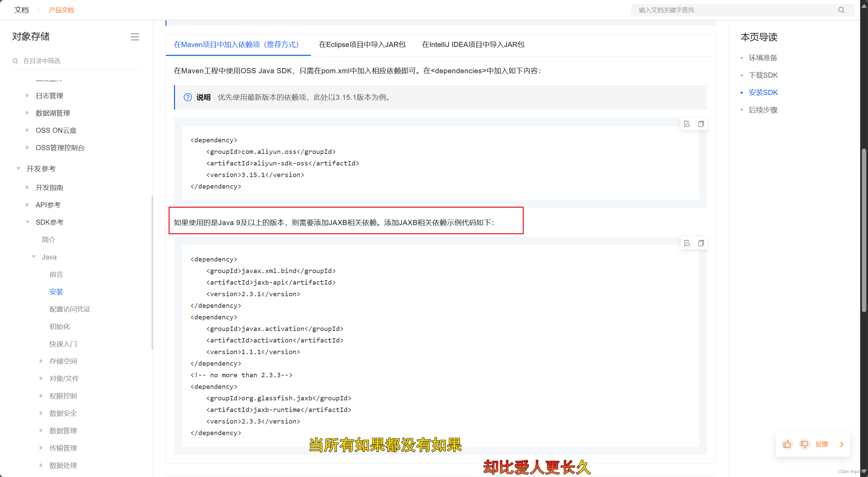Expand the 数据湖管理 tree node

pyautogui.click(x=27, y=113)
